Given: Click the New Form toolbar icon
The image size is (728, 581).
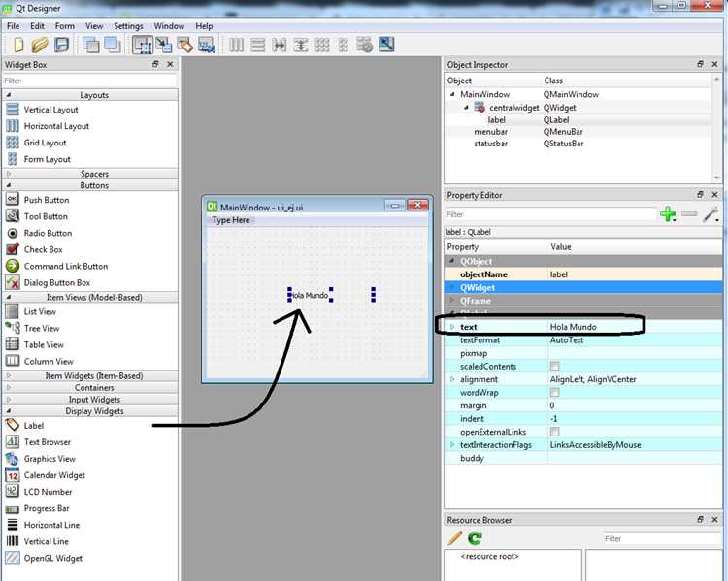Looking at the screenshot, I should tap(18, 45).
